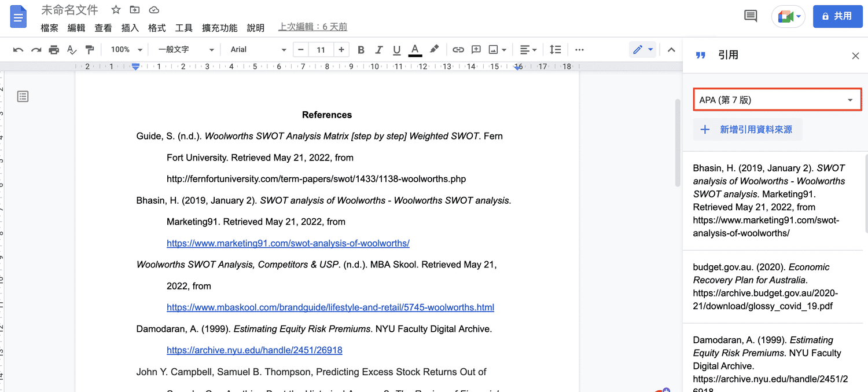Open the 工具 menu

[x=184, y=28]
